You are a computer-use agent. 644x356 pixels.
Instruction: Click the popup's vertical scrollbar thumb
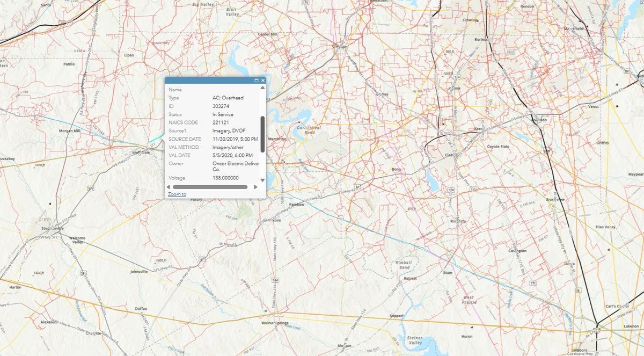tap(262, 134)
